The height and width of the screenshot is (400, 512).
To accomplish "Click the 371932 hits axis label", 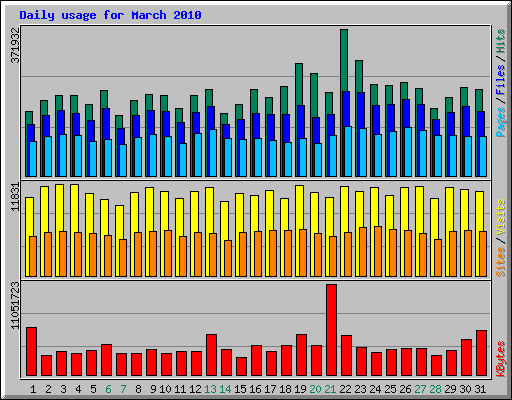I will 16,46.
